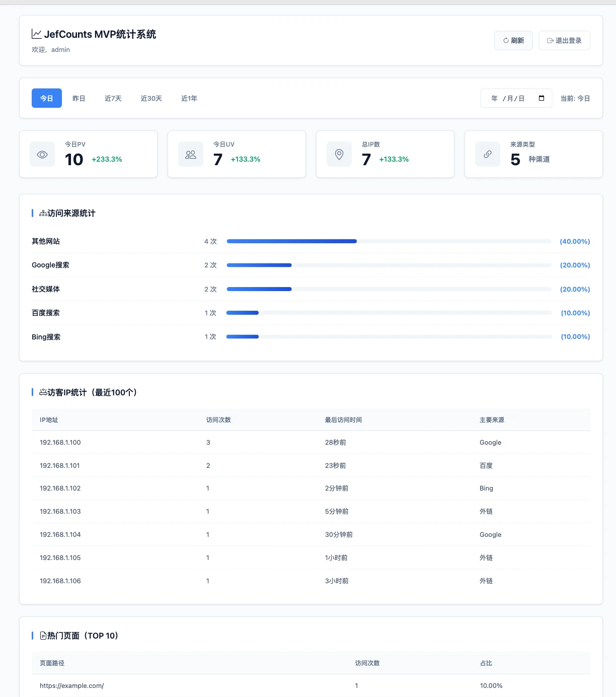This screenshot has width=616, height=697.
Task: Click IP address 192.168.1.100
Action: click(x=60, y=442)
